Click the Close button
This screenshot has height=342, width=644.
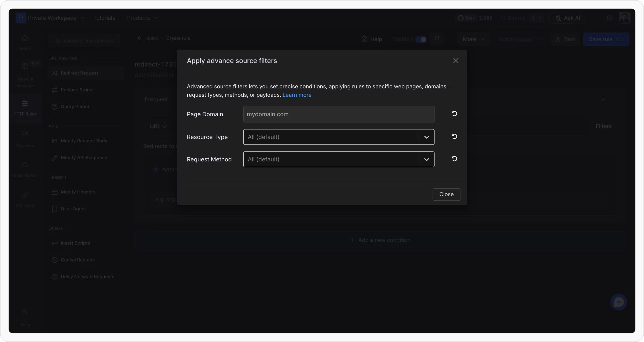(x=446, y=195)
